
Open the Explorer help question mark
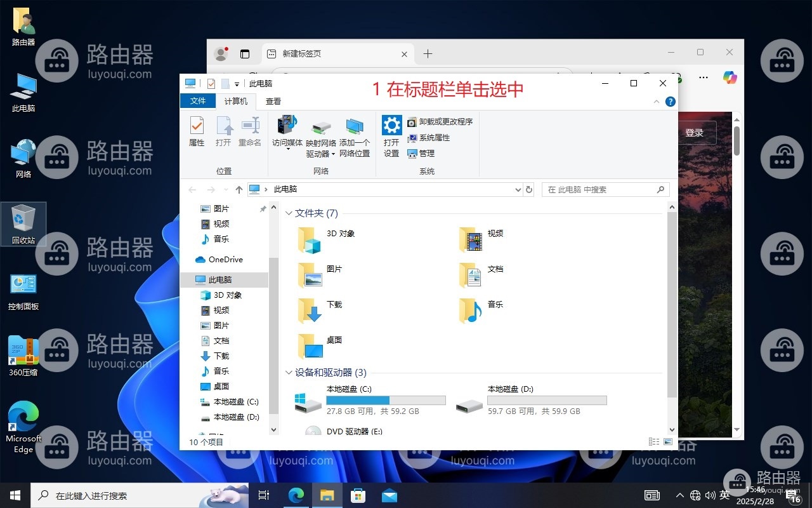(671, 102)
